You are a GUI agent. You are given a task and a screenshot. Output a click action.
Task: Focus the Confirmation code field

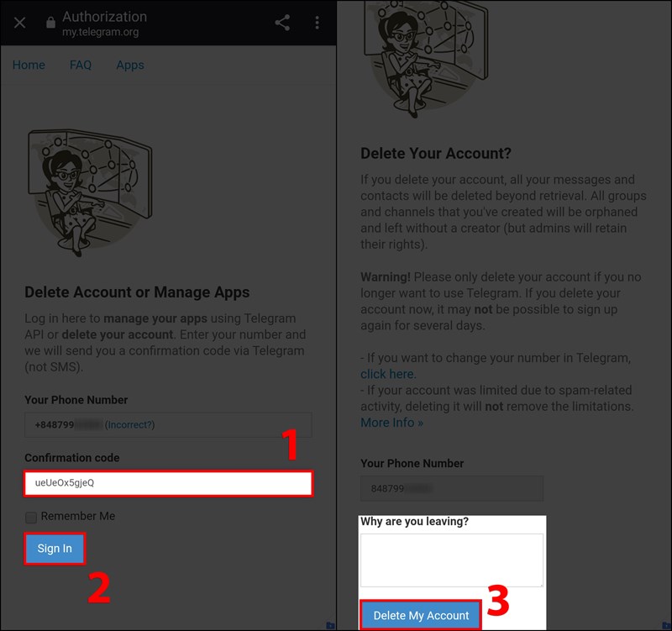[169, 483]
